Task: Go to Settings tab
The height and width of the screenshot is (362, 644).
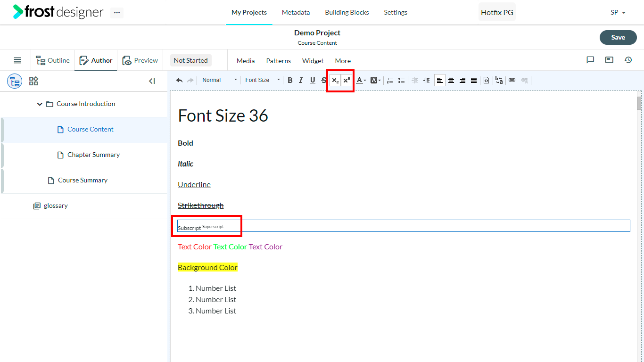Action: [x=396, y=12]
